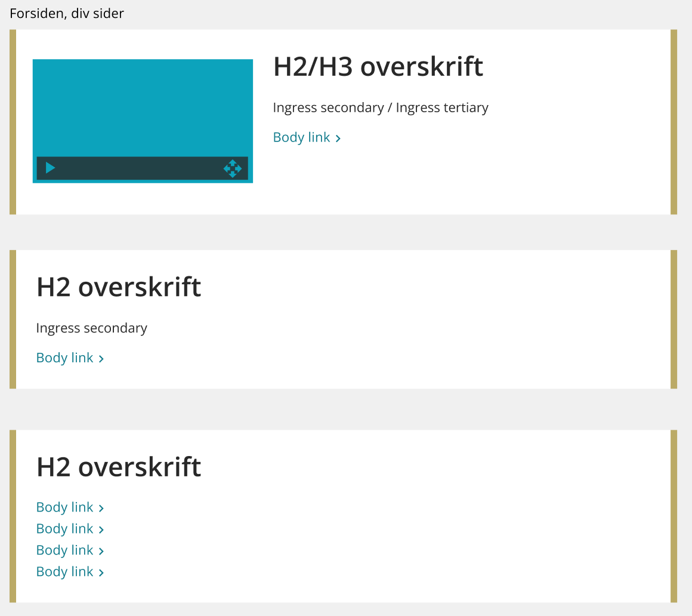This screenshot has height=616, width=692.
Task: Open second Body link in the link list
Action: point(64,529)
